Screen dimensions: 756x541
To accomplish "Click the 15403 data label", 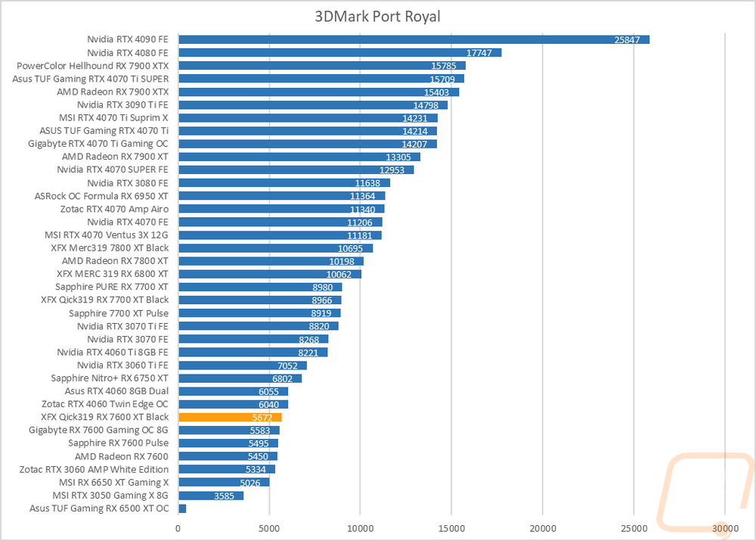I will (436, 92).
